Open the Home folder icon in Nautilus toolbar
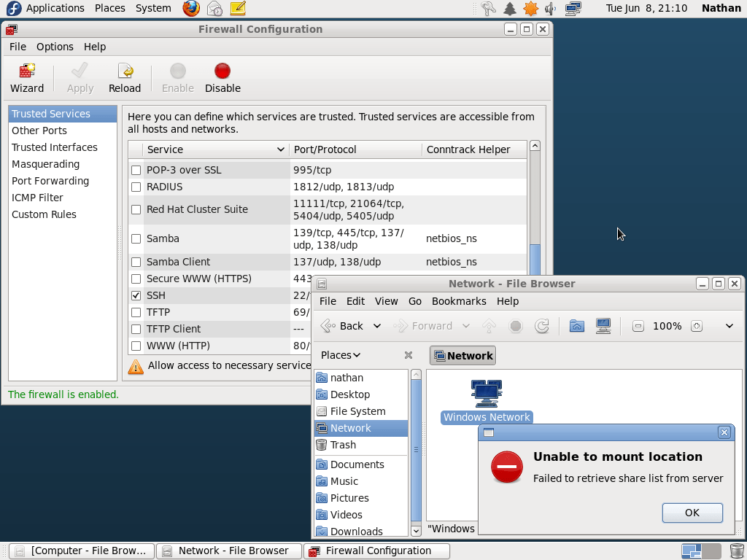747x560 pixels. click(x=576, y=326)
